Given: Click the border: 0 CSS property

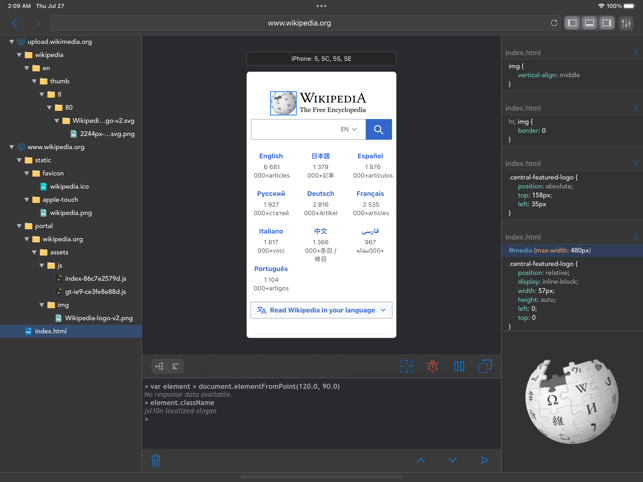Looking at the screenshot, I should 531,130.
